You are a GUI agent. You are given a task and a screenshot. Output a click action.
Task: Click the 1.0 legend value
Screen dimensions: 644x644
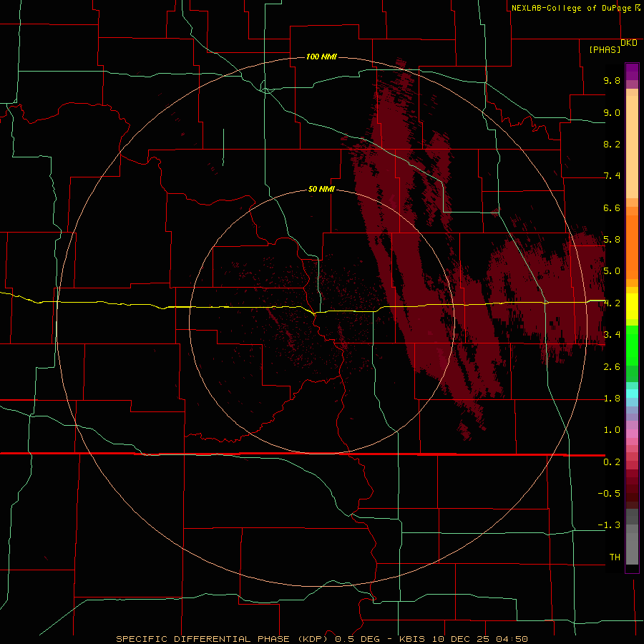[612, 430]
